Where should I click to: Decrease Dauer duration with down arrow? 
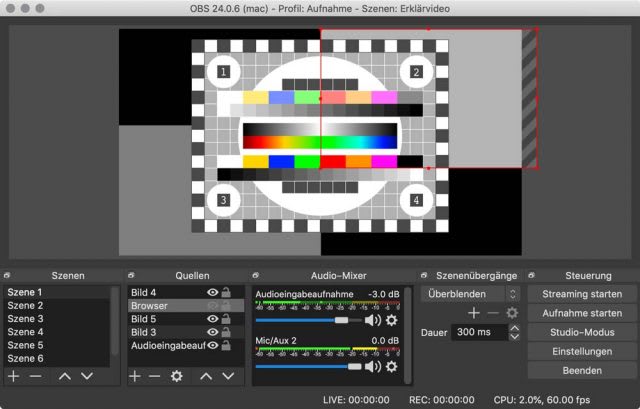pos(515,337)
